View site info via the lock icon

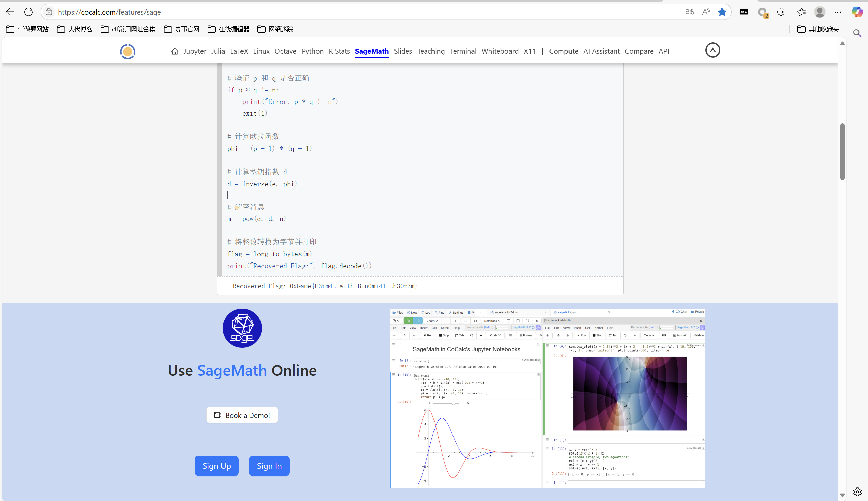pyautogui.click(x=49, y=12)
